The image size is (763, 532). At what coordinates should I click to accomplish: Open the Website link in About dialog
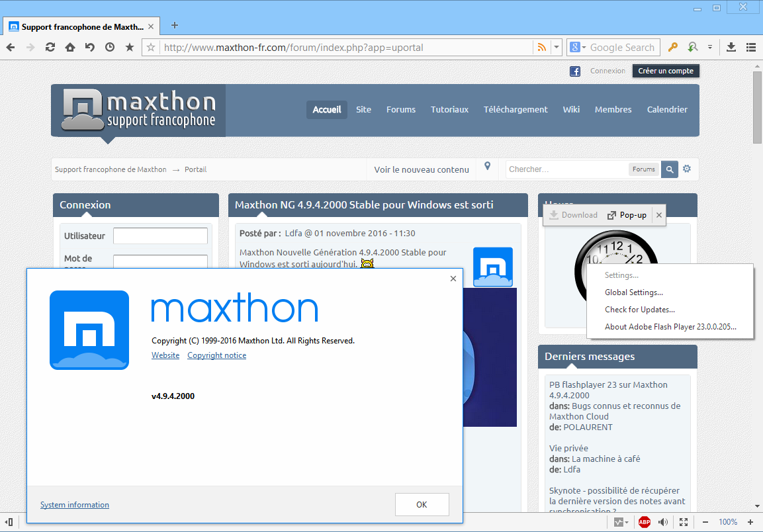[165, 355]
